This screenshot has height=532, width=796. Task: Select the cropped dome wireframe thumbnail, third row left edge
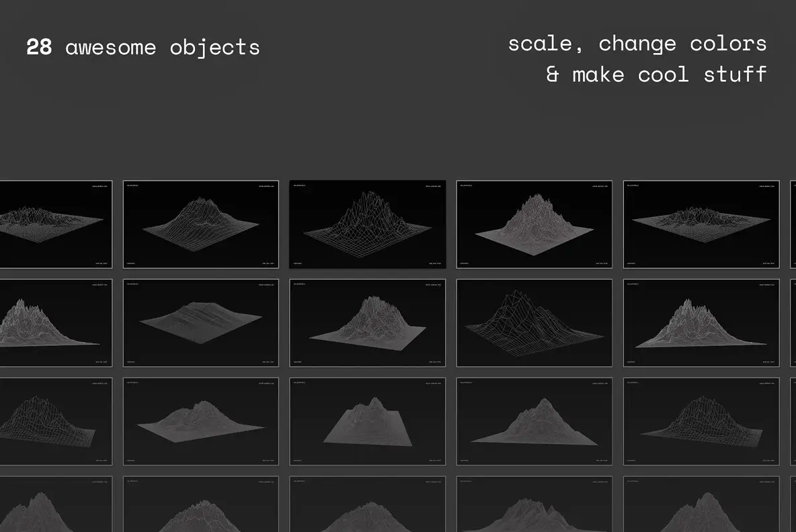tap(56, 421)
